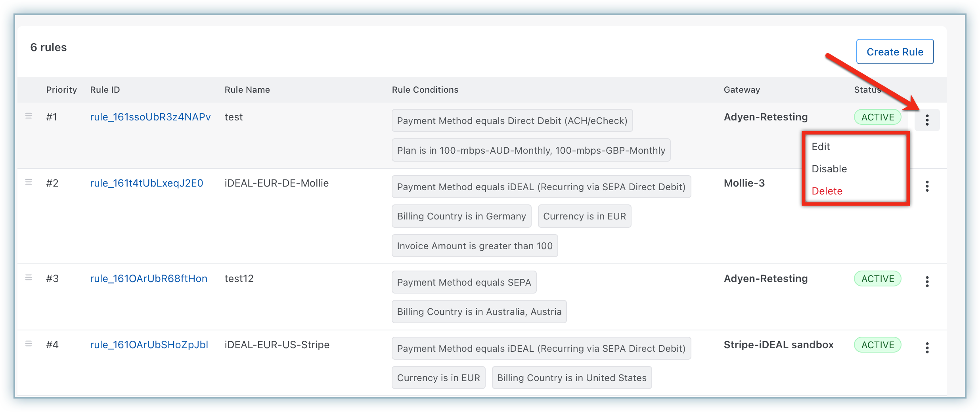The height and width of the screenshot is (412, 980).
Task: Open three-dot menu for rule #1
Action: click(927, 120)
